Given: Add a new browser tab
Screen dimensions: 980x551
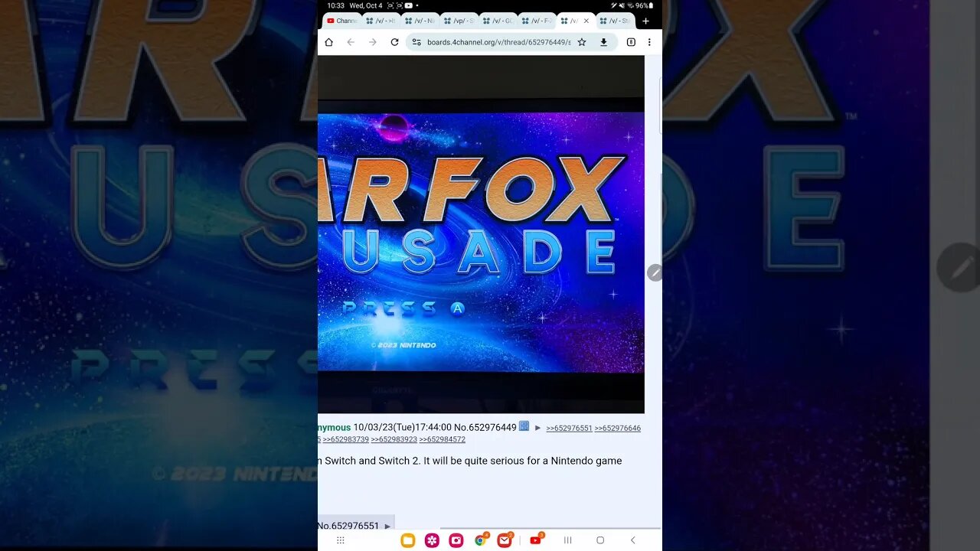Looking at the screenshot, I should (645, 21).
